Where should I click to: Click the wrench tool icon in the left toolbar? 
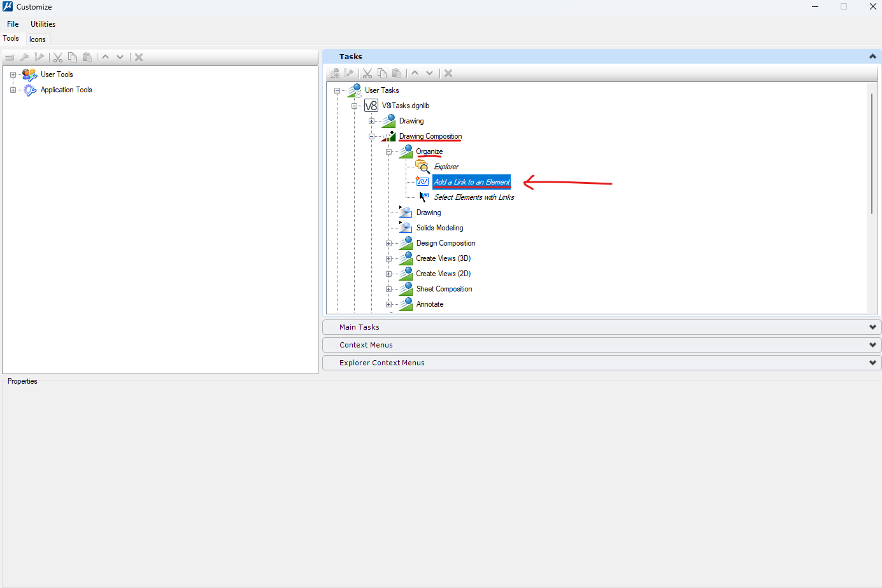24,57
